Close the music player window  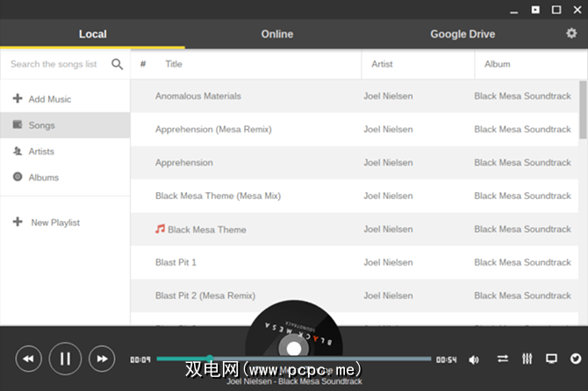[x=577, y=10]
